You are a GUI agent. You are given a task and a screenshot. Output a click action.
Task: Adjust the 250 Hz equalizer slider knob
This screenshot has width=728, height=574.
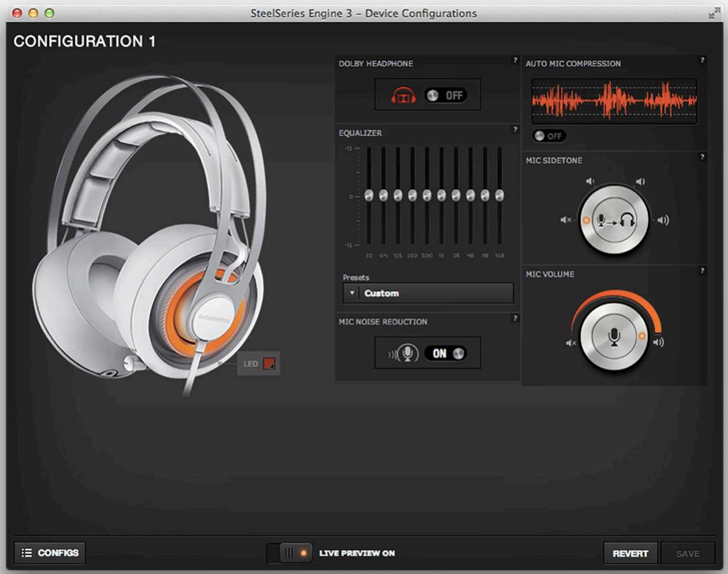(x=412, y=195)
